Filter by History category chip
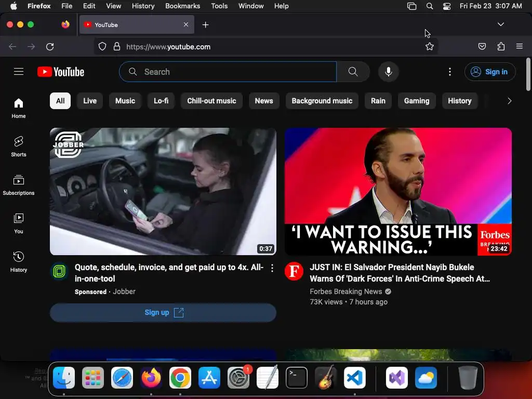Viewport: 532px width, 399px height. 460,101
